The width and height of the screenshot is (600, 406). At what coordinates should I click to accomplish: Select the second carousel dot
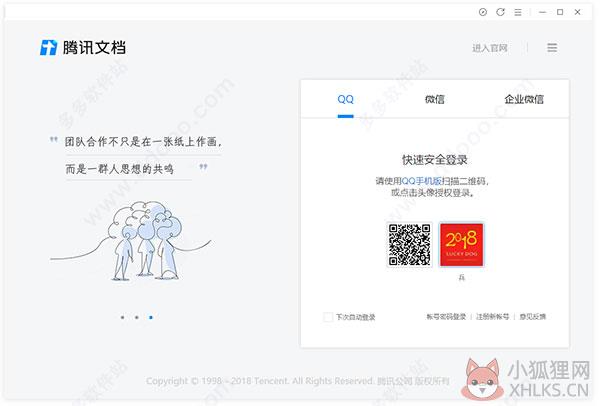(x=137, y=317)
